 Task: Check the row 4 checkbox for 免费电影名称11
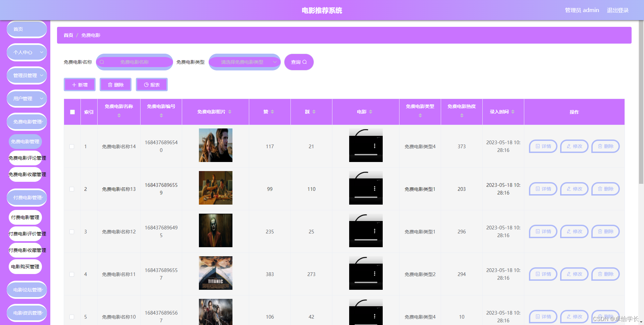pyautogui.click(x=72, y=274)
